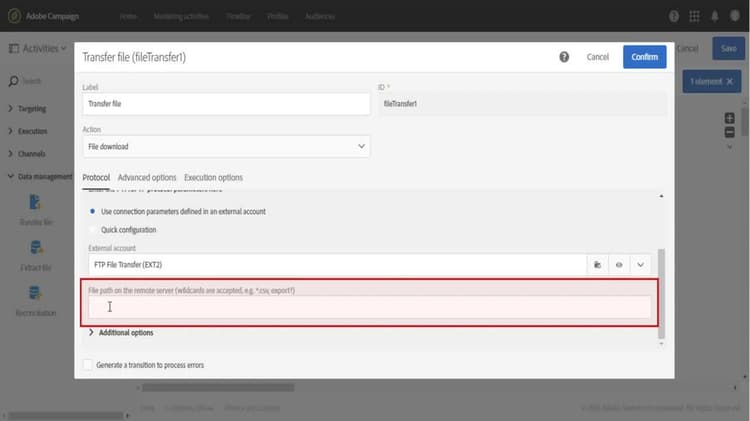
Task: Click the Activities panel horizontal scrollbar
Action: [x=66, y=416]
